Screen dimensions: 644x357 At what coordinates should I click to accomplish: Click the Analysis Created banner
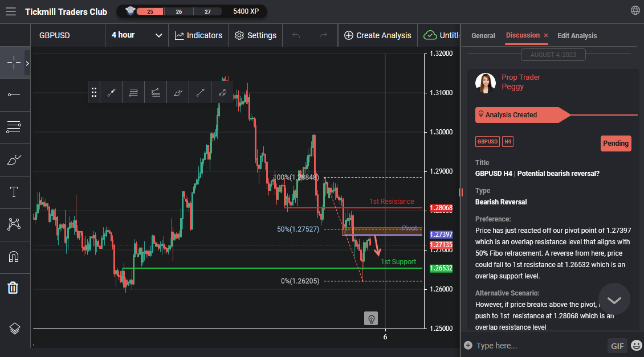(523, 115)
